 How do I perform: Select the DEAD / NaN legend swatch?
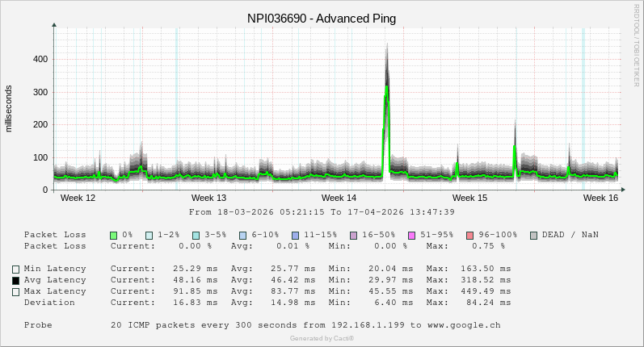click(534, 235)
